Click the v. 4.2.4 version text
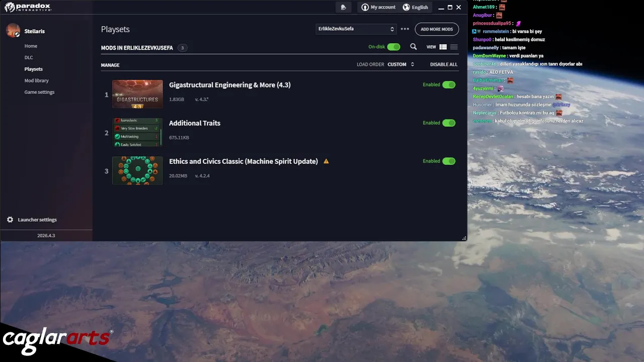 pyautogui.click(x=202, y=176)
